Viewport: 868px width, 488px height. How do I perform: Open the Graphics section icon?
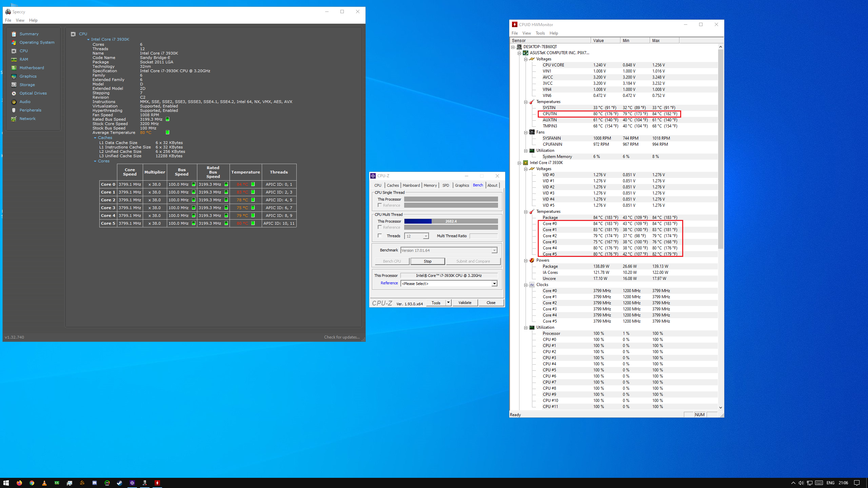pyautogui.click(x=14, y=76)
